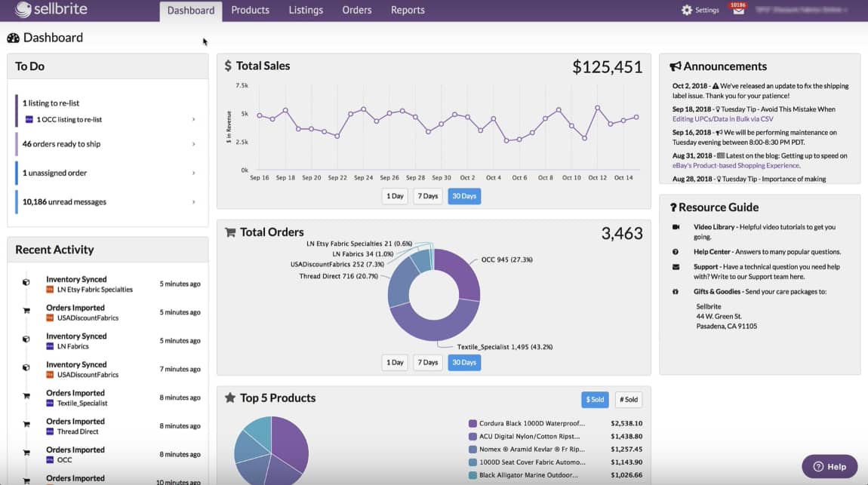Click the video camera icon for Video Library

click(676, 227)
